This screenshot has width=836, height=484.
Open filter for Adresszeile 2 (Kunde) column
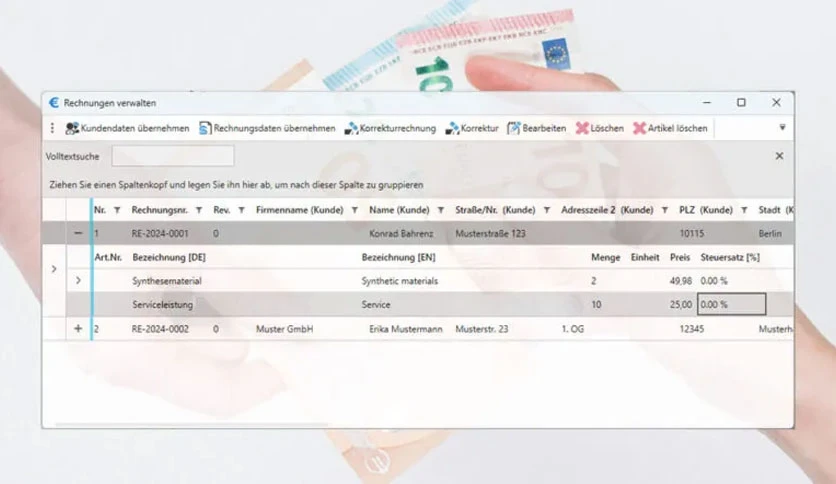click(x=664, y=211)
